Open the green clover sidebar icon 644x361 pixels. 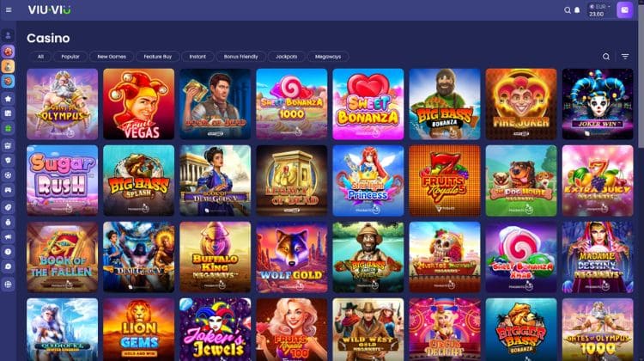[8, 128]
